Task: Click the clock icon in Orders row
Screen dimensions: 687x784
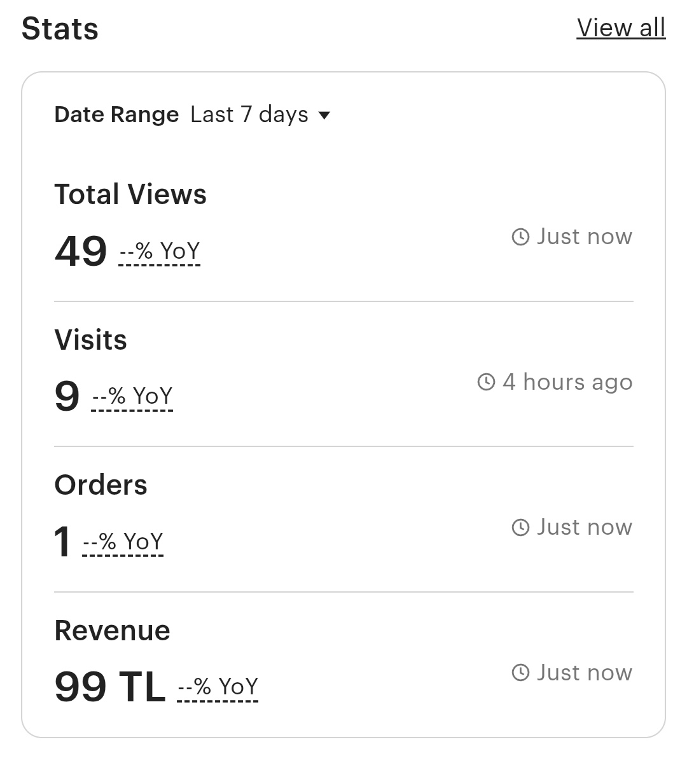Action: tap(520, 528)
